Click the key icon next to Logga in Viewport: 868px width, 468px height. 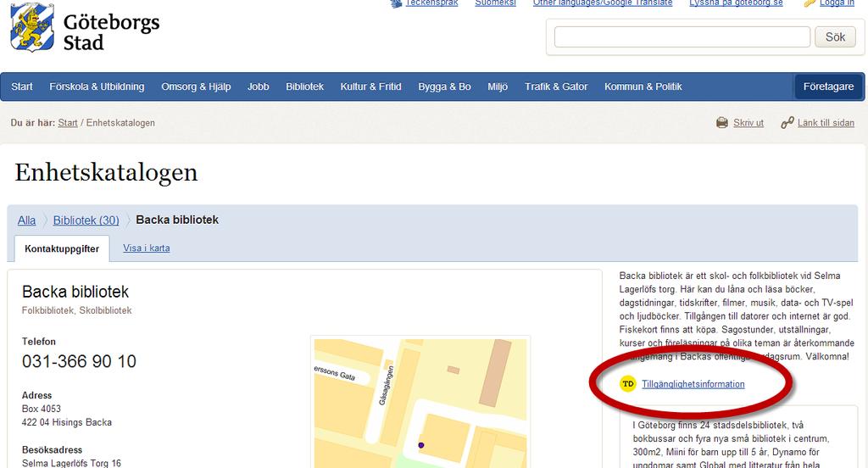click(810, 3)
